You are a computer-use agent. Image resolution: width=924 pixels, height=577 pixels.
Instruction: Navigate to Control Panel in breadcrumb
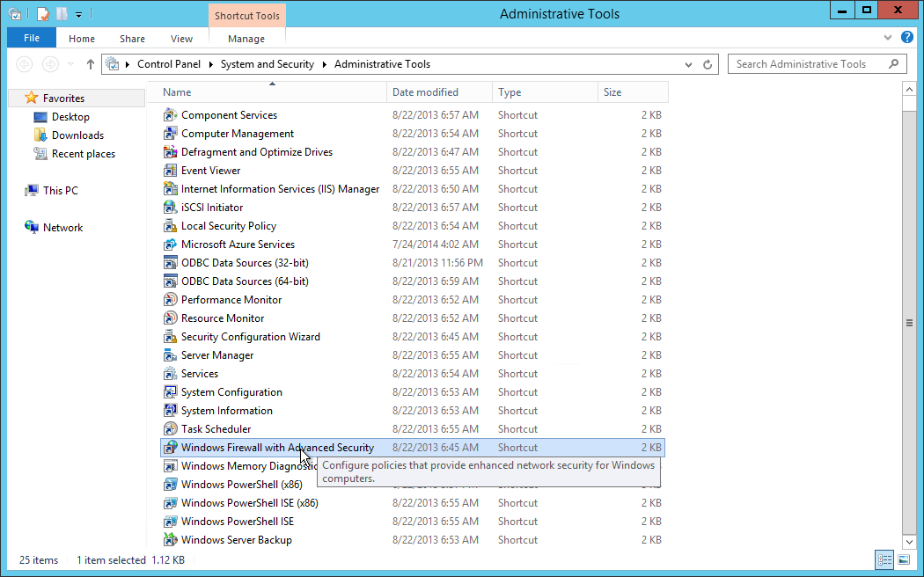coord(169,64)
